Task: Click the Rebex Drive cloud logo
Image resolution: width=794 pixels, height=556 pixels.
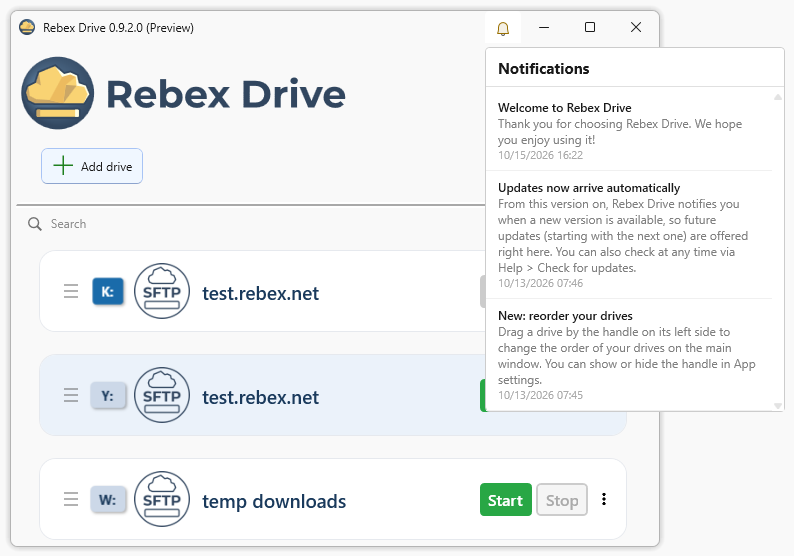Action: tap(57, 93)
